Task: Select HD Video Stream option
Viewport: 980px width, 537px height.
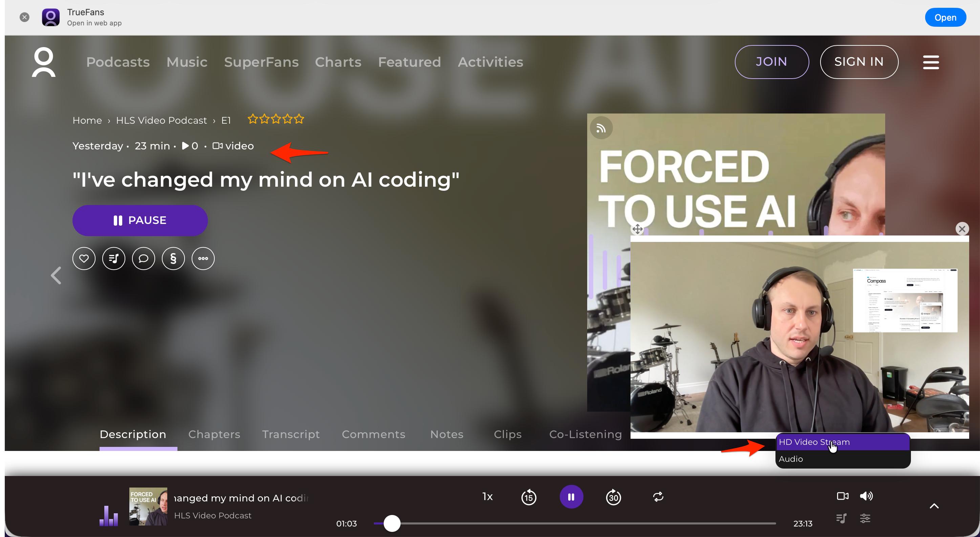Action: (843, 442)
